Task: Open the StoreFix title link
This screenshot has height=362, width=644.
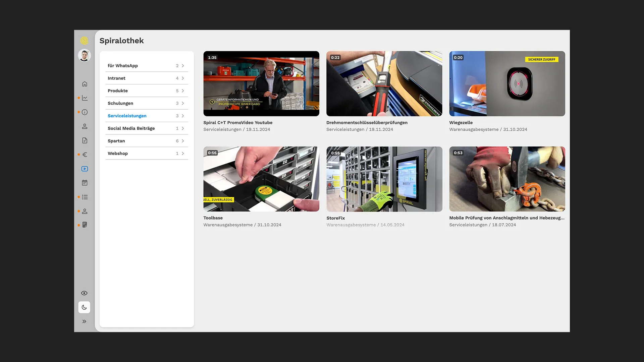Action: point(335,218)
